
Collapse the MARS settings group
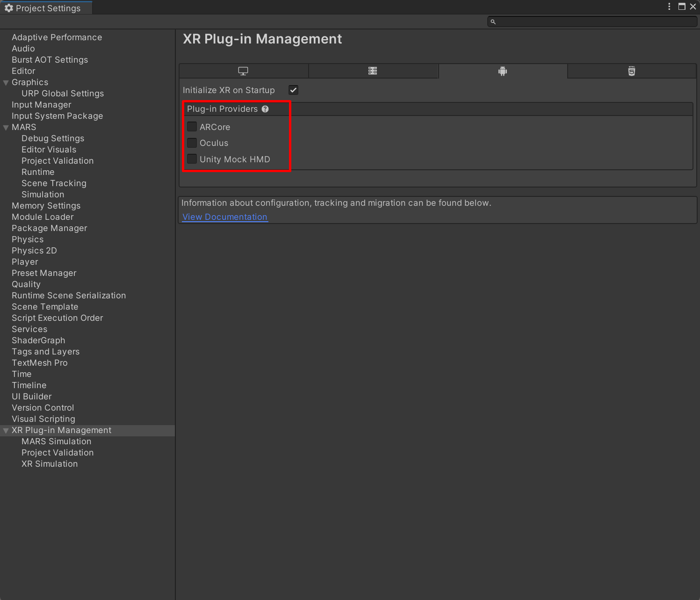6,128
